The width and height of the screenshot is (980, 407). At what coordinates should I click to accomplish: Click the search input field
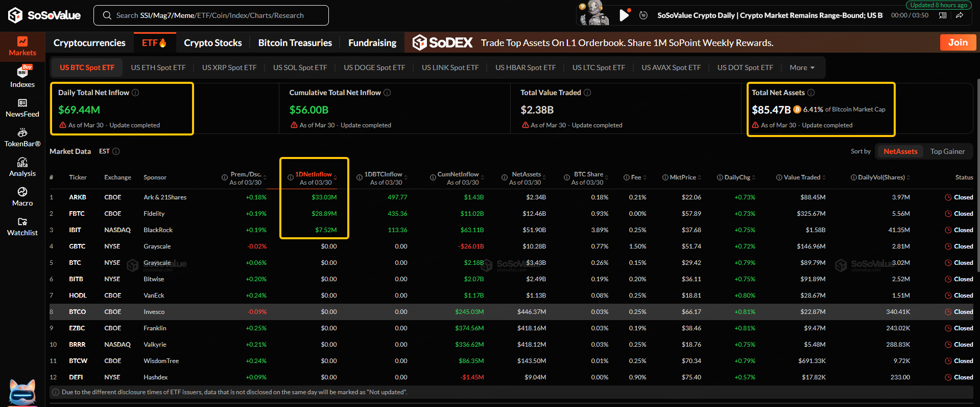pos(210,15)
